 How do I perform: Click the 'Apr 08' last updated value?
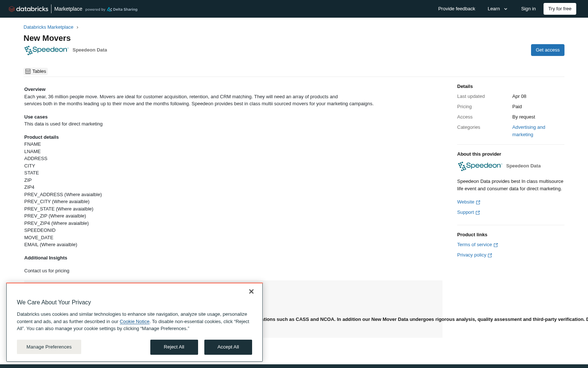click(519, 96)
